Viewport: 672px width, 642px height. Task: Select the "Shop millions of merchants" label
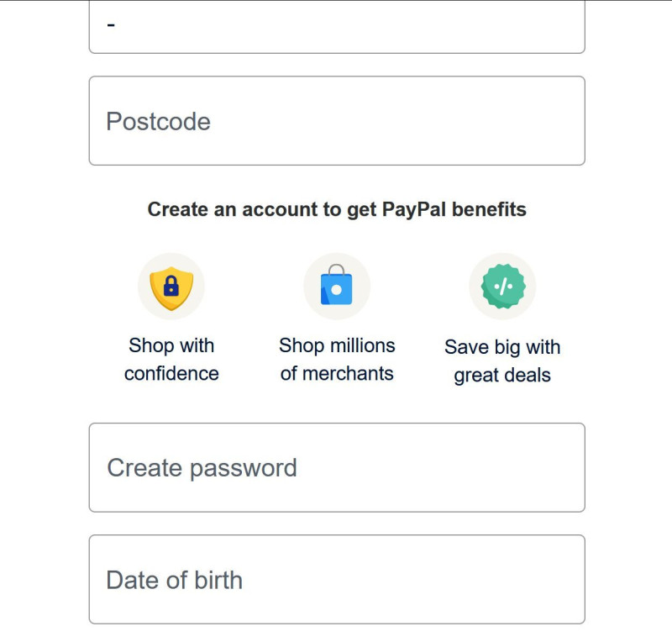click(337, 360)
